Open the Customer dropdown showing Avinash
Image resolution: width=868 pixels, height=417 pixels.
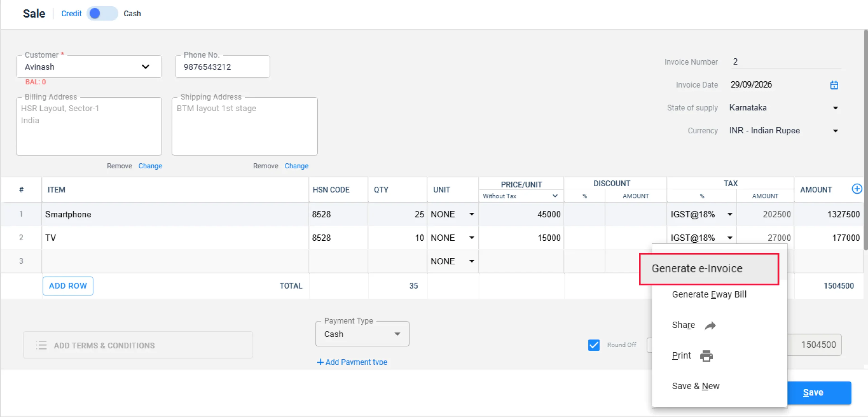point(89,67)
